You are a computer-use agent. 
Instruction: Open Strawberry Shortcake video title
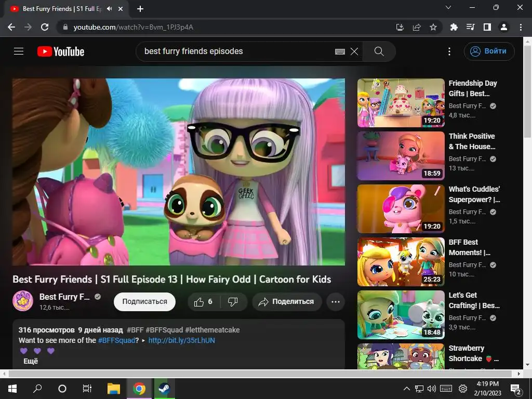click(x=474, y=353)
